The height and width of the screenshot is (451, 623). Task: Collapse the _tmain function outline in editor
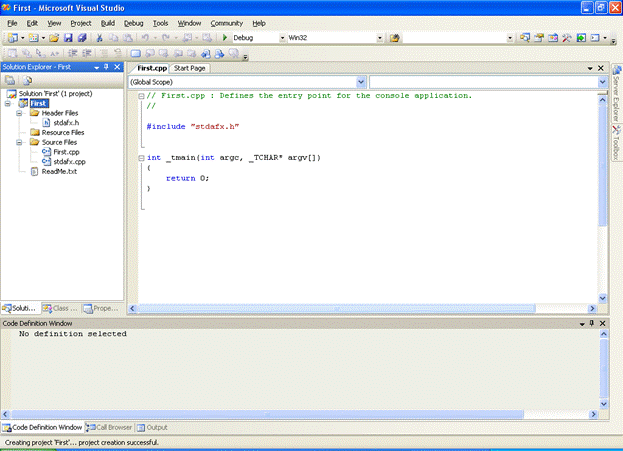(141, 158)
